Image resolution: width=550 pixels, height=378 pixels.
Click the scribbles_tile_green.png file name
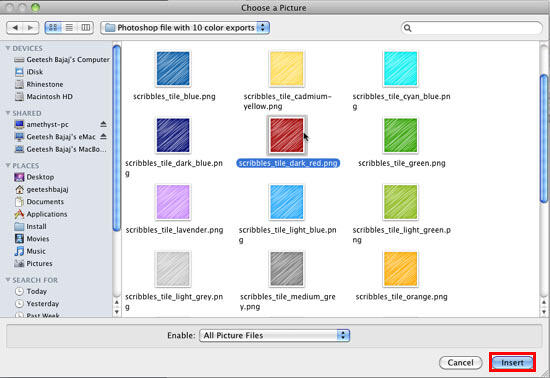point(402,163)
